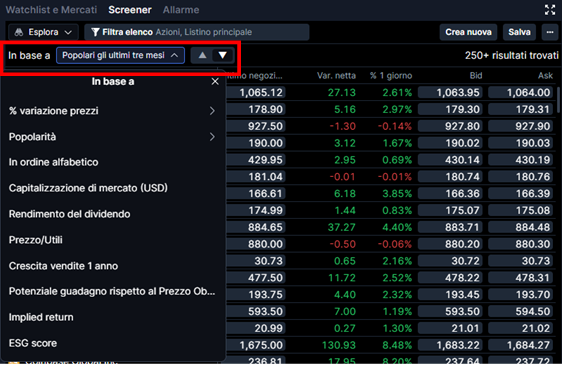Click the Bid column header
Image resolution: width=564 pixels, height=377 pixels.
click(476, 76)
